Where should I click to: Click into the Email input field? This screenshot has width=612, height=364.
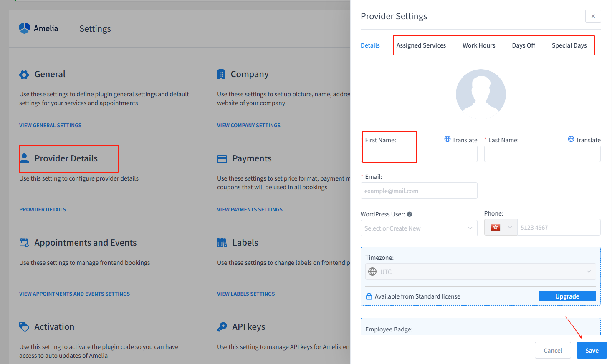tap(419, 191)
